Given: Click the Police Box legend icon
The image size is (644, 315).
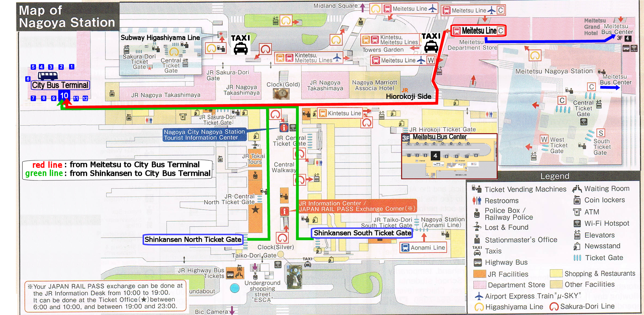Looking at the screenshot, I should (x=477, y=213).
